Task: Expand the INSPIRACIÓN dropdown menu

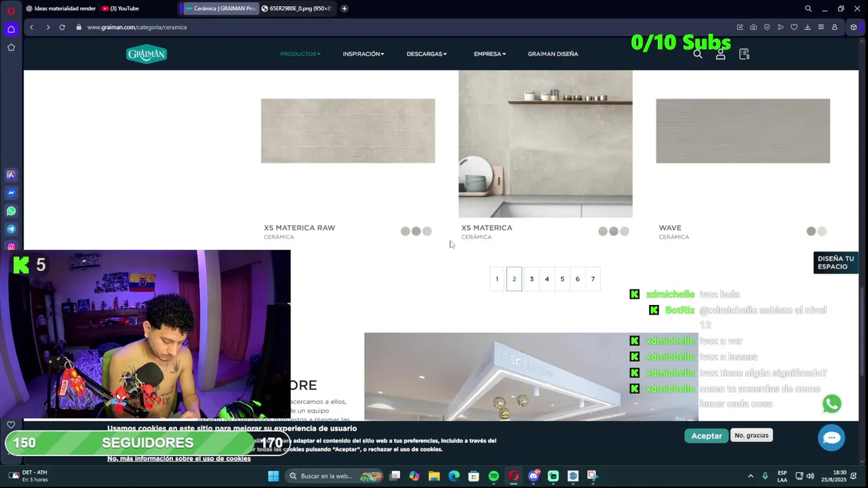Action: tap(363, 54)
